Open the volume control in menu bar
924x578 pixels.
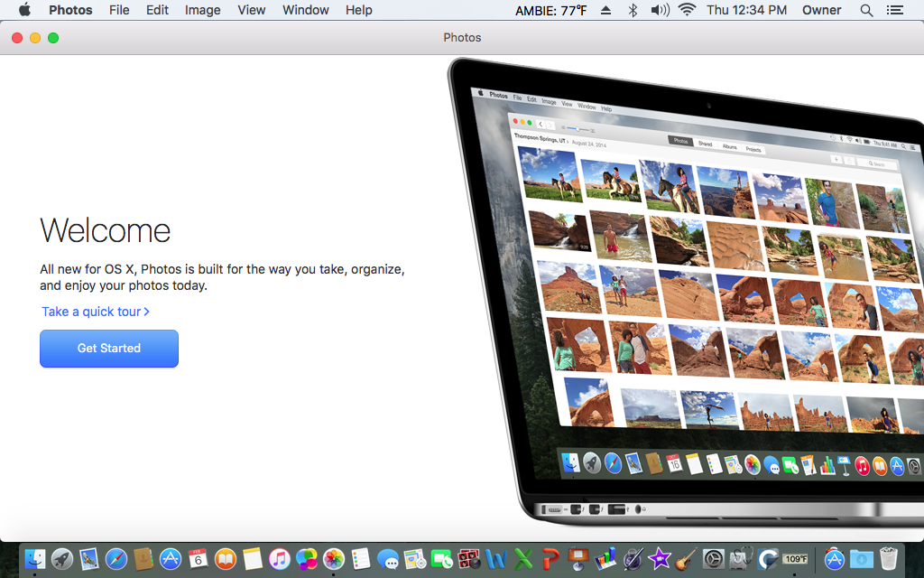click(660, 10)
